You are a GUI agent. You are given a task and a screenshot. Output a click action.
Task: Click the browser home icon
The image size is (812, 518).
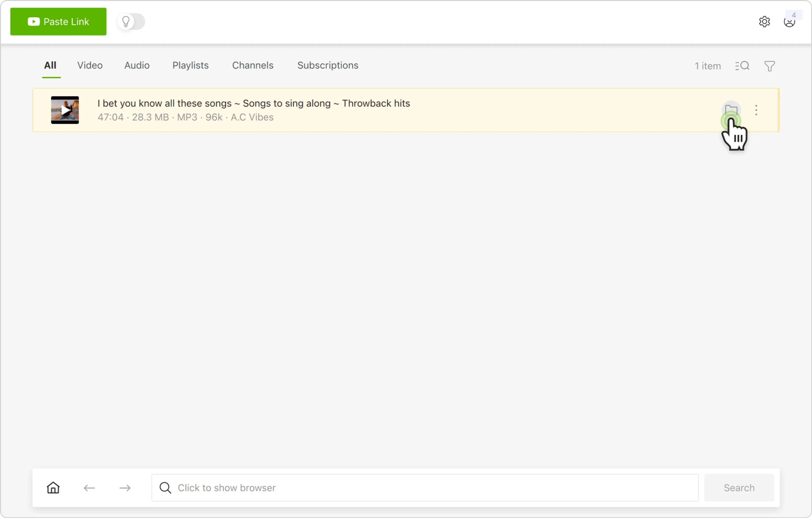pyautogui.click(x=53, y=488)
